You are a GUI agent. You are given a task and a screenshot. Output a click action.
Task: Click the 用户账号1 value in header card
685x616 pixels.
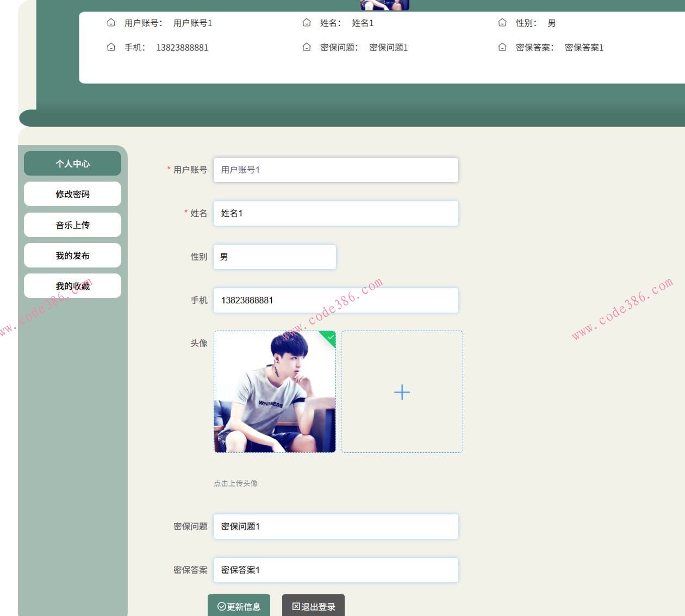pyautogui.click(x=192, y=23)
